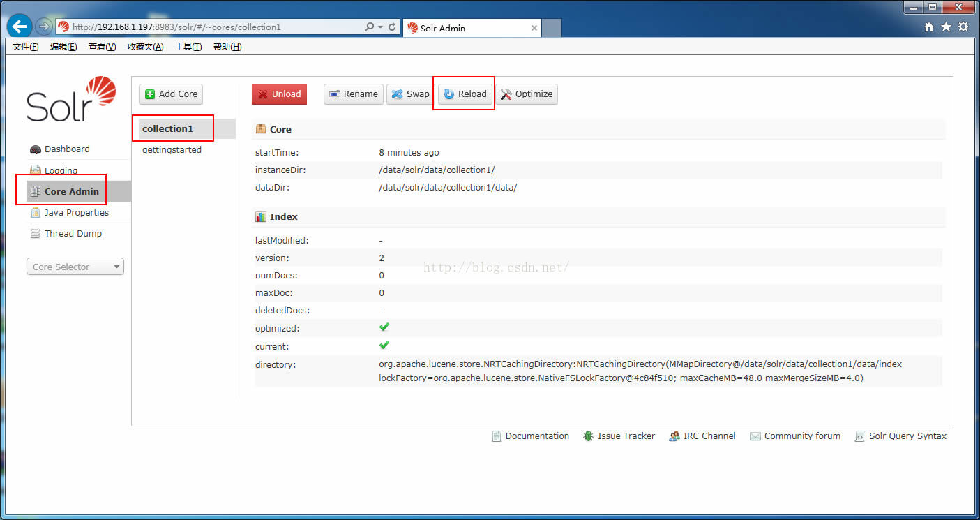
Task: Open the 文件(F) menu
Action: [x=26, y=47]
